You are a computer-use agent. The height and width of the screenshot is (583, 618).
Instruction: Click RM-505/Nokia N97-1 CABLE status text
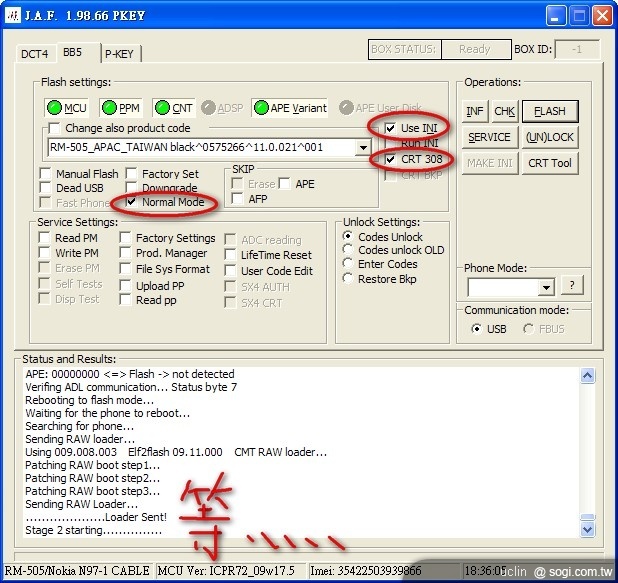(77, 571)
